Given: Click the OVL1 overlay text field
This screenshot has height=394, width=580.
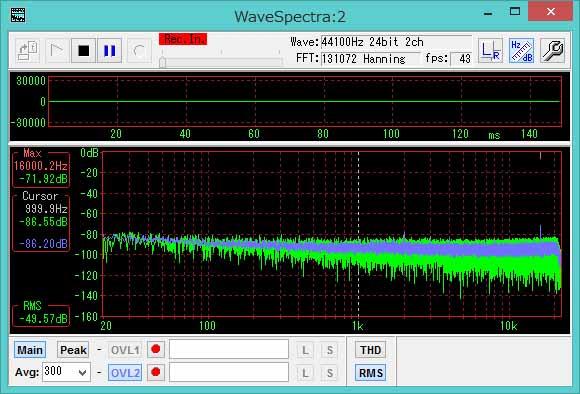Looking at the screenshot, I should point(229,349).
